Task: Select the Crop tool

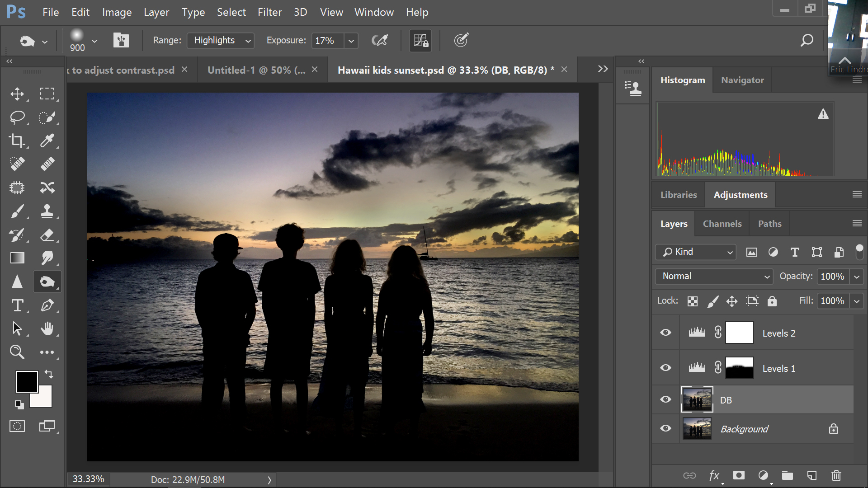Action: click(17, 141)
